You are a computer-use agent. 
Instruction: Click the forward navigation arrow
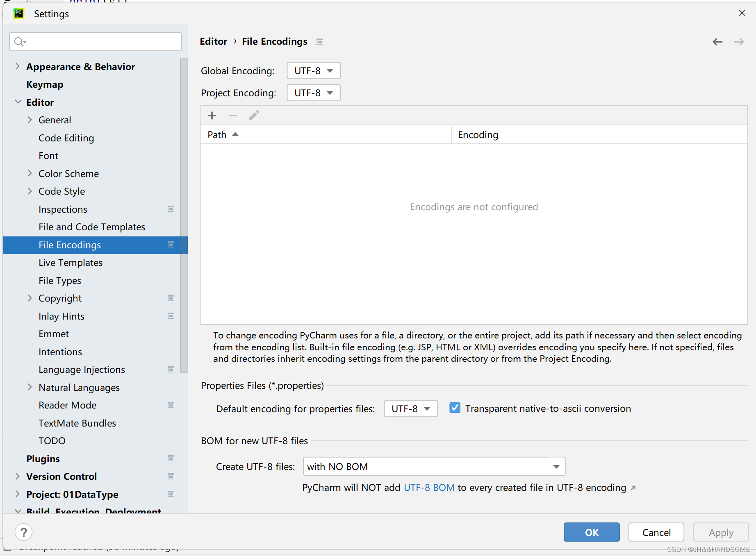pos(739,42)
